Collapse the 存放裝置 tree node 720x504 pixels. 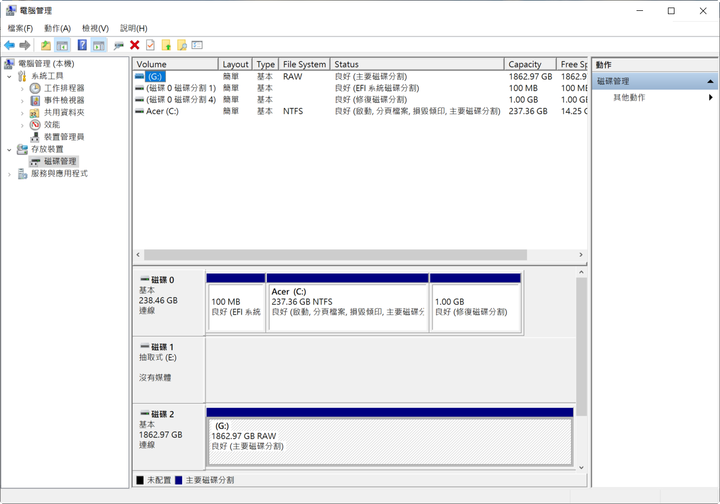coord(9,150)
